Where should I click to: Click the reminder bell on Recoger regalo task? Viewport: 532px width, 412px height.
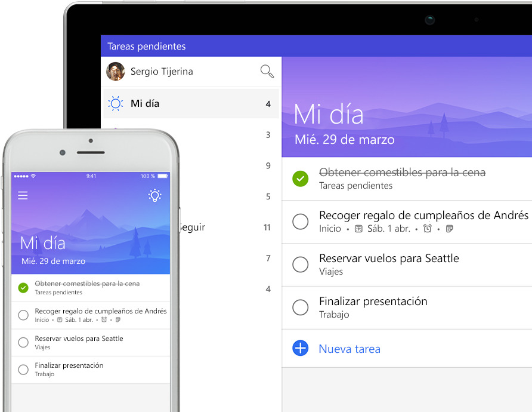[x=427, y=229]
